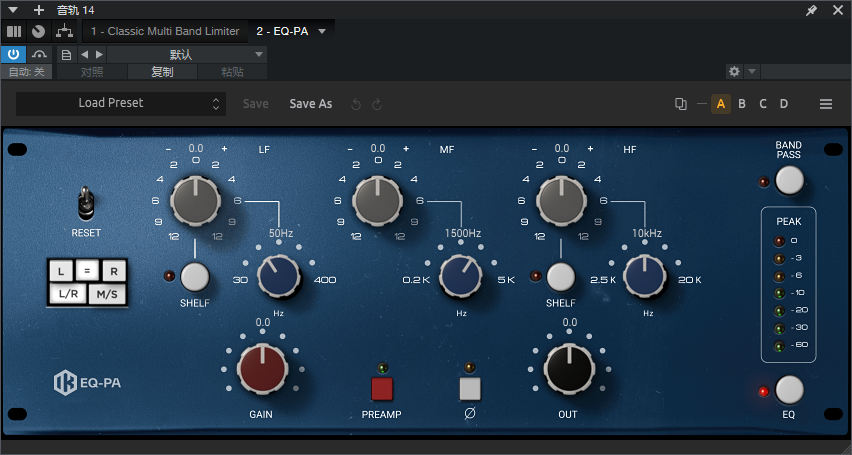Pin the plugin window
The height and width of the screenshot is (455, 852).
click(x=811, y=10)
